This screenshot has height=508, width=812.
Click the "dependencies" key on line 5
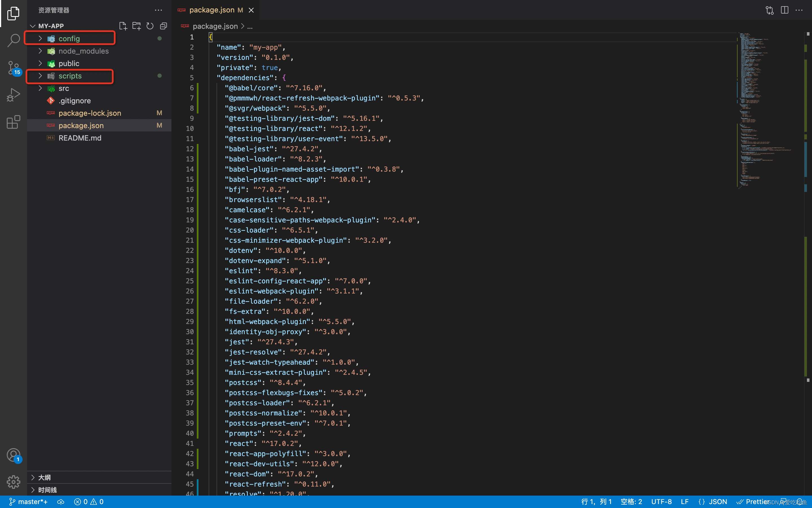245,78
